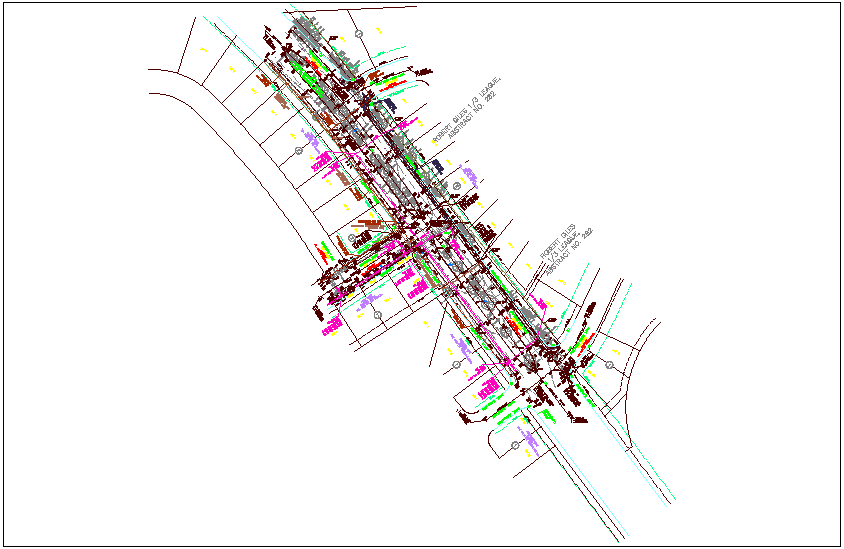This screenshot has height=549, width=844.
Task: Select the bottommost circled marker in the cul-de-sac
Action: coord(515,445)
